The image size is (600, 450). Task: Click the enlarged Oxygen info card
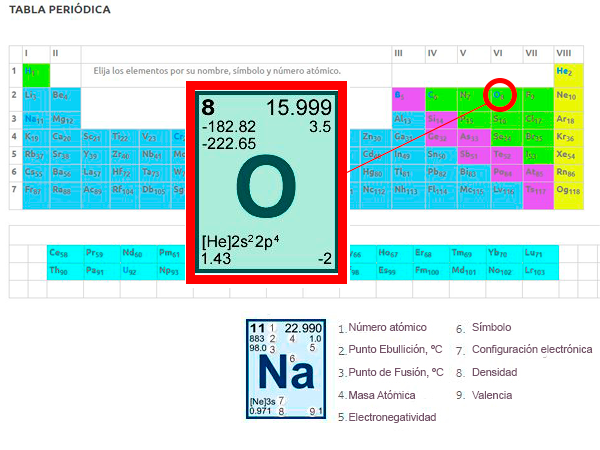point(266,183)
